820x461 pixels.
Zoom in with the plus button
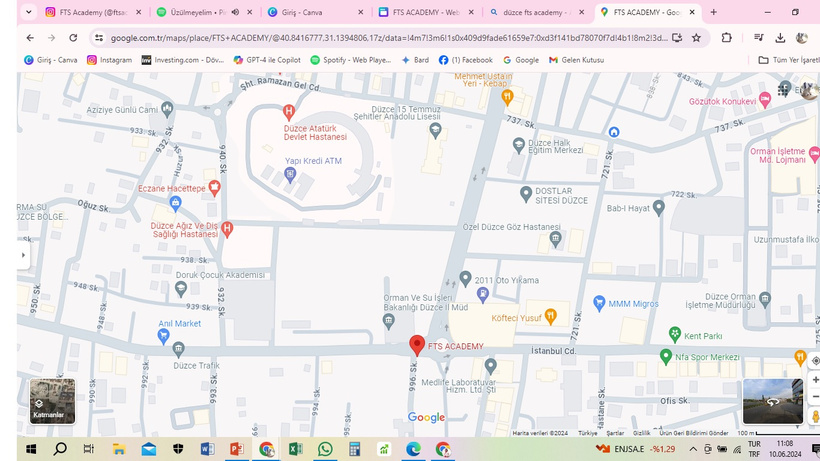[815, 380]
